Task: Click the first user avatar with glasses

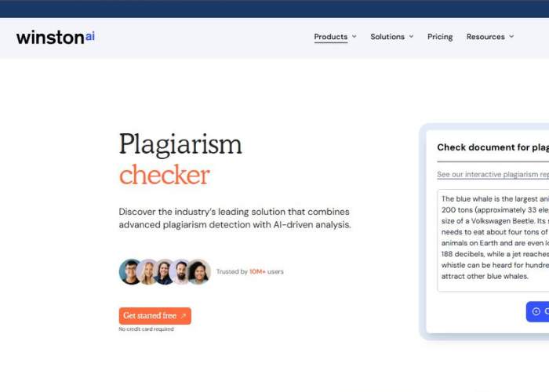Action: pos(130,272)
